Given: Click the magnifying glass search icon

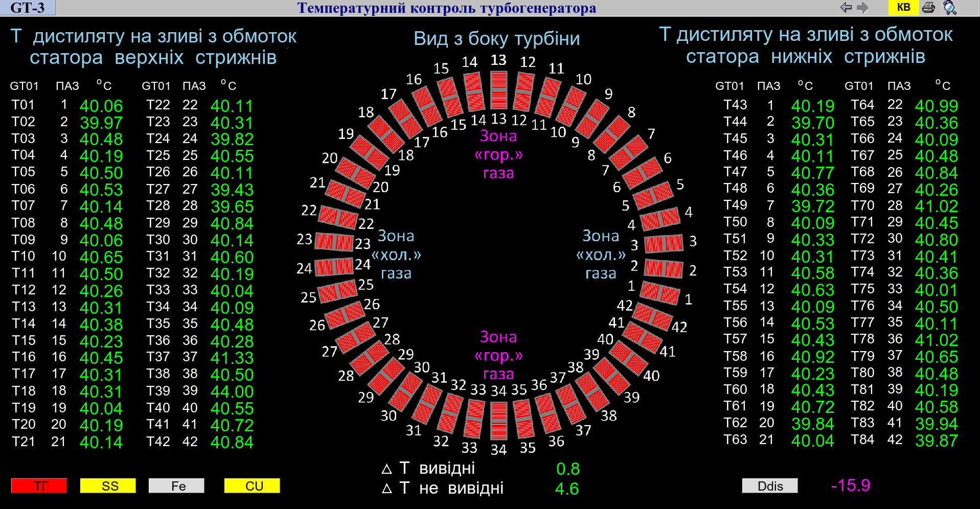Looking at the screenshot, I should (949, 8).
